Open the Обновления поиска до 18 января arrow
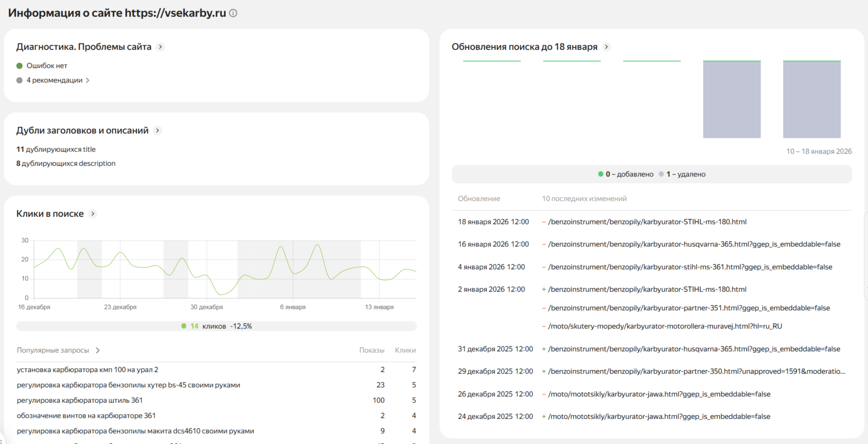The image size is (868, 444). tap(606, 47)
